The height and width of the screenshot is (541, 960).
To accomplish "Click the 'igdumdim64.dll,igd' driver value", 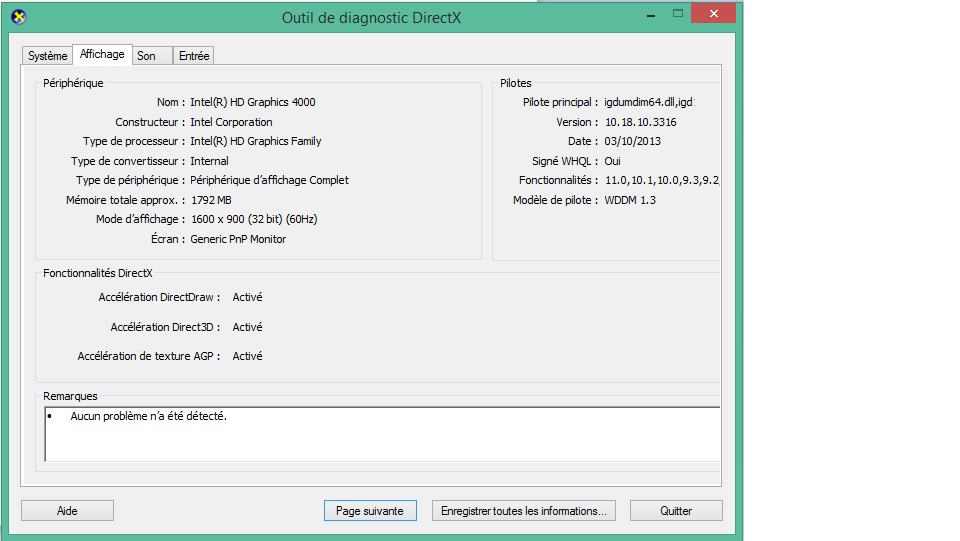I will 650,102.
